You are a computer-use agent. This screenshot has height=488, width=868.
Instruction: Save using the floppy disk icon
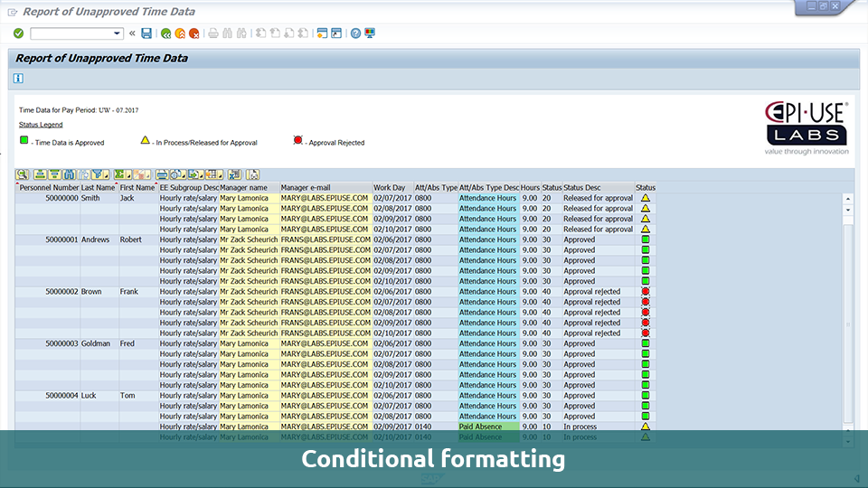(146, 33)
